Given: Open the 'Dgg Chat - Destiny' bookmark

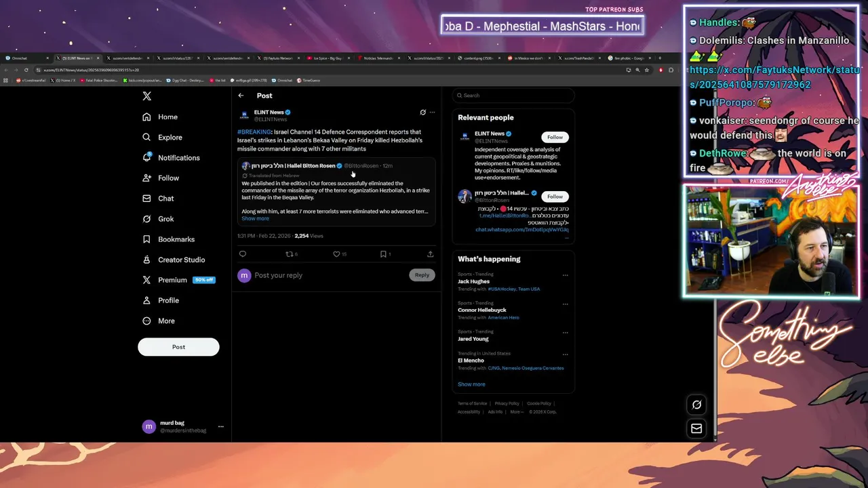Looking at the screenshot, I should point(184,80).
